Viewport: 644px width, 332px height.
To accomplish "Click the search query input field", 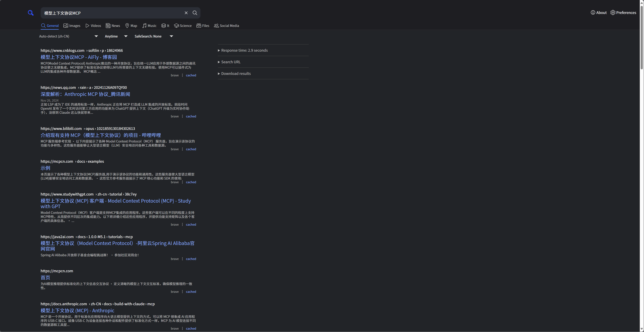I will click(112, 13).
